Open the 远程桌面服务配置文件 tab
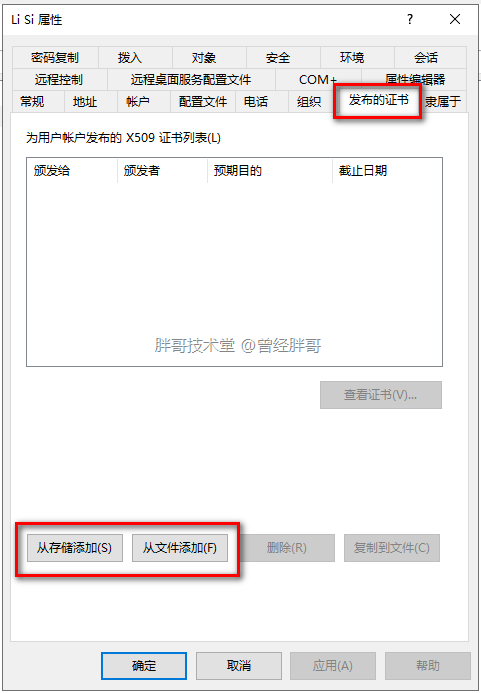The height and width of the screenshot is (693, 481). coord(191,80)
